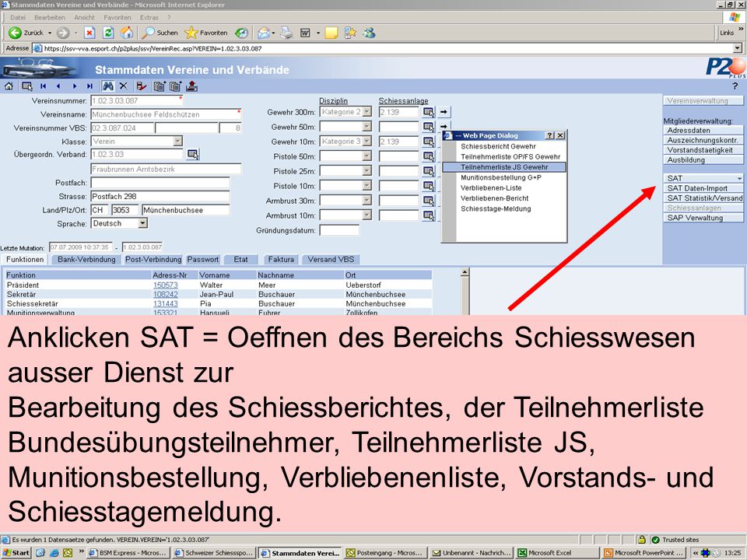The image size is (747, 560).
Task: Open address link 150573 for Präsident
Action: (x=165, y=285)
